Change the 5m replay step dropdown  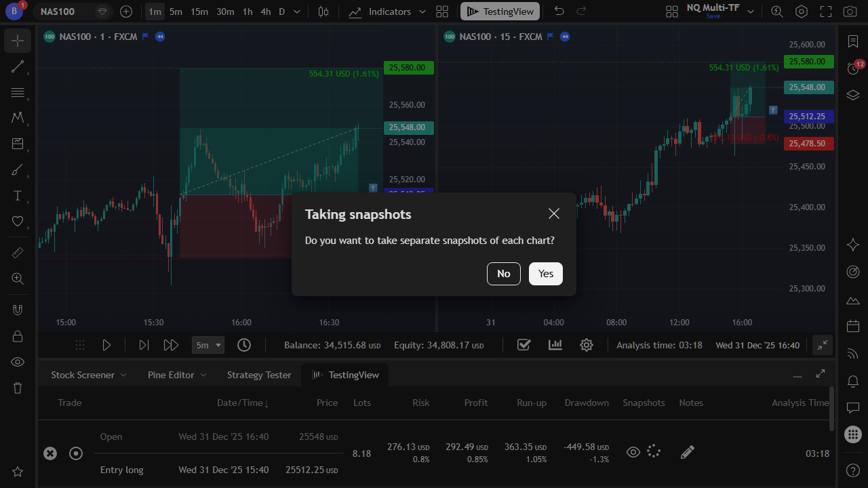208,345
